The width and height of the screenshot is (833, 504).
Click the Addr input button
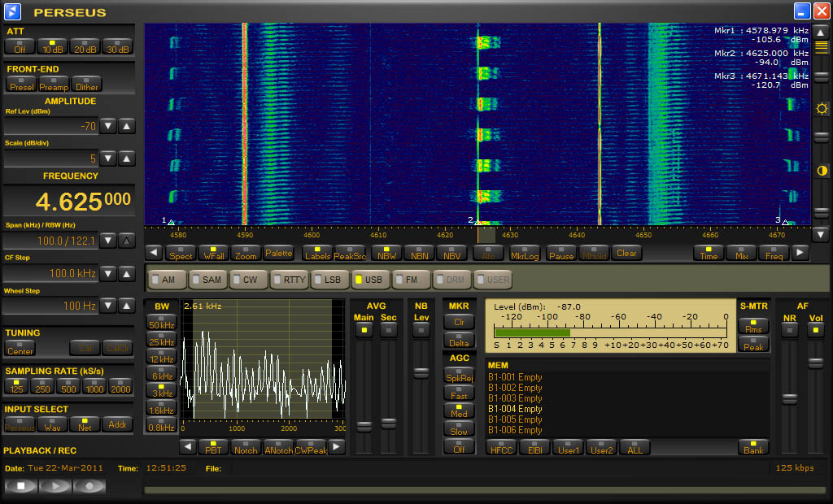coord(117,424)
